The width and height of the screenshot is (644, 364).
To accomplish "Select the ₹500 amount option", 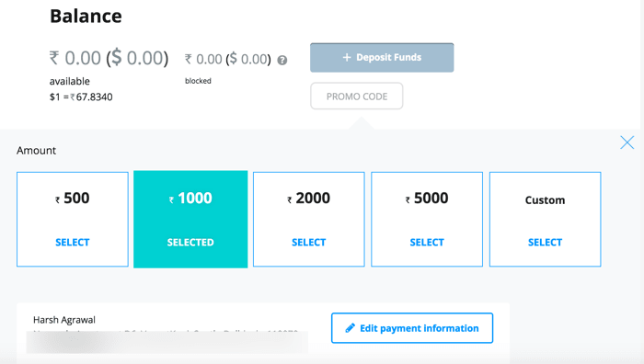I will [73, 219].
